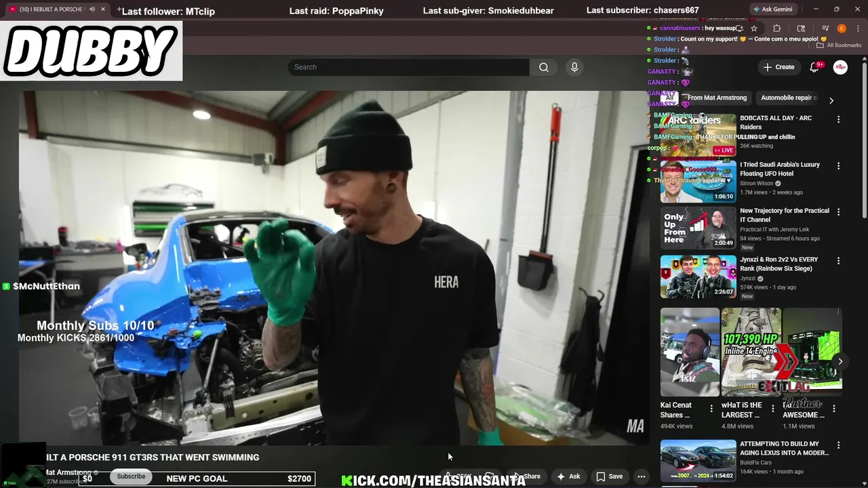Subscribe to Mat Armstrong channel
This screenshot has height=488, width=868.
coord(131,476)
